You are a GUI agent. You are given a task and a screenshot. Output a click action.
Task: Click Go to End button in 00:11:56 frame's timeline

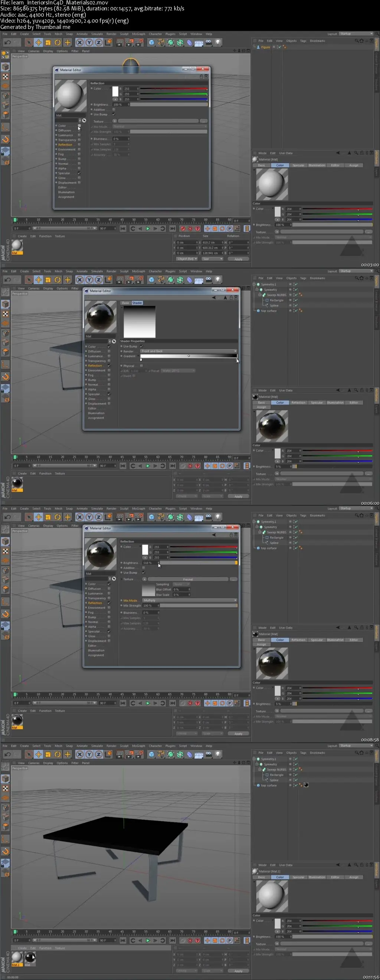tap(173, 940)
